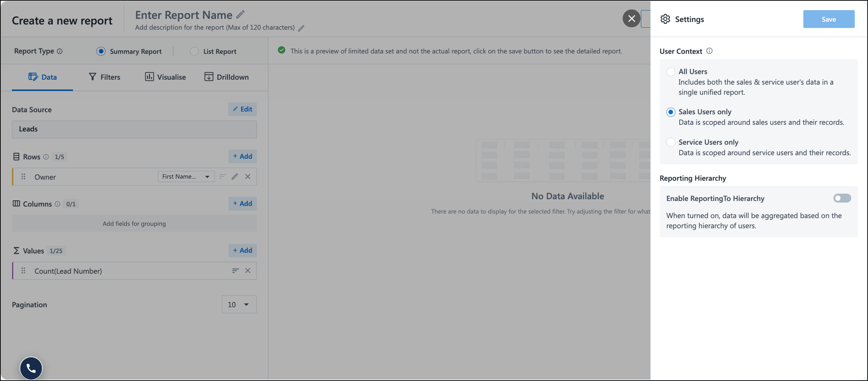Click the Reporting Hierarchy heading
Image resolution: width=868 pixels, height=381 pixels.
point(693,178)
